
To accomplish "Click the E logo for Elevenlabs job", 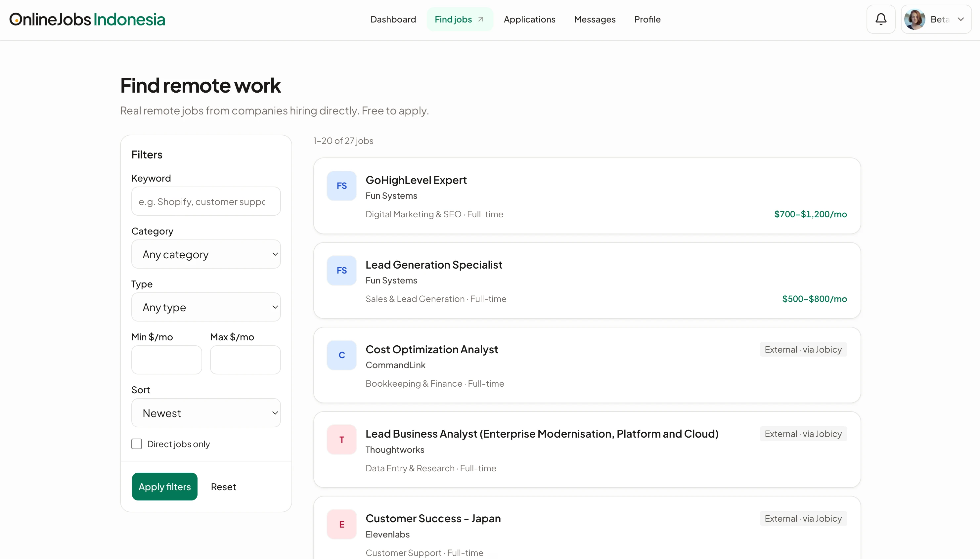I will pos(341,525).
